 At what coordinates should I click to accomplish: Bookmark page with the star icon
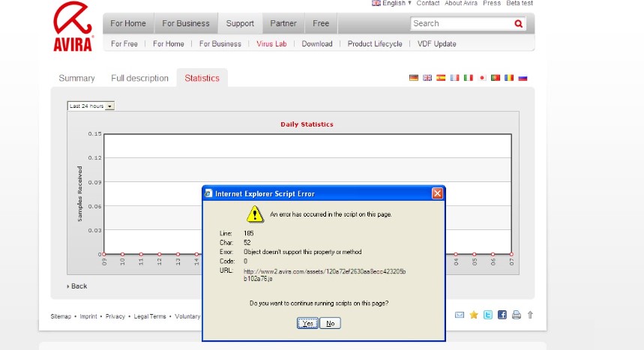[474, 315]
